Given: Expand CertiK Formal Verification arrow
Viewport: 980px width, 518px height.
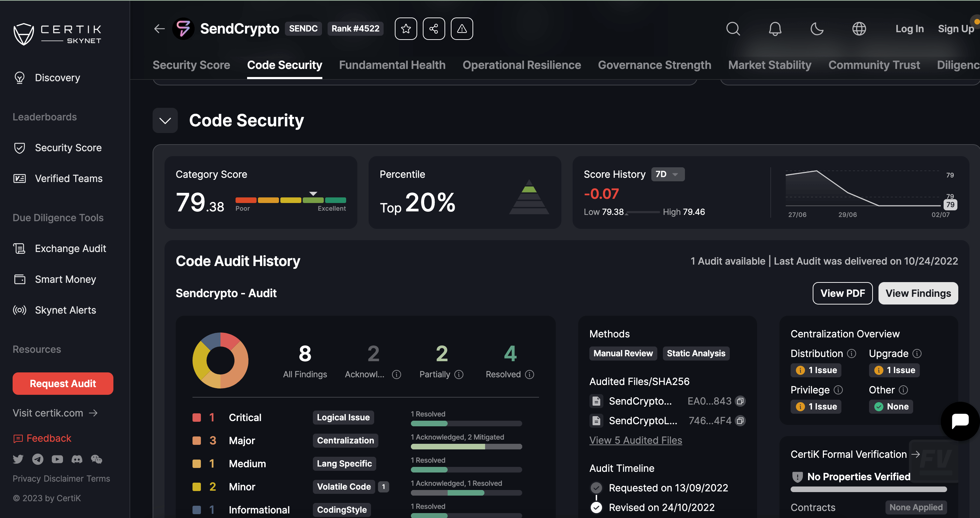Looking at the screenshot, I should pyautogui.click(x=916, y=454).
